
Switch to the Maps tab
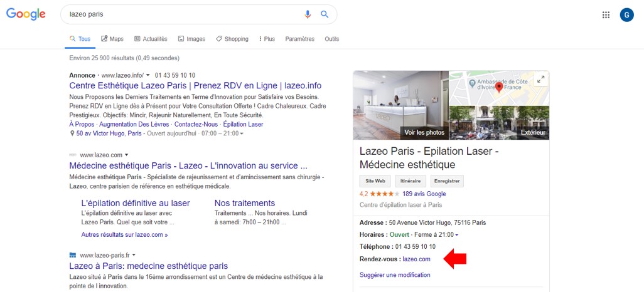[112, 39]
